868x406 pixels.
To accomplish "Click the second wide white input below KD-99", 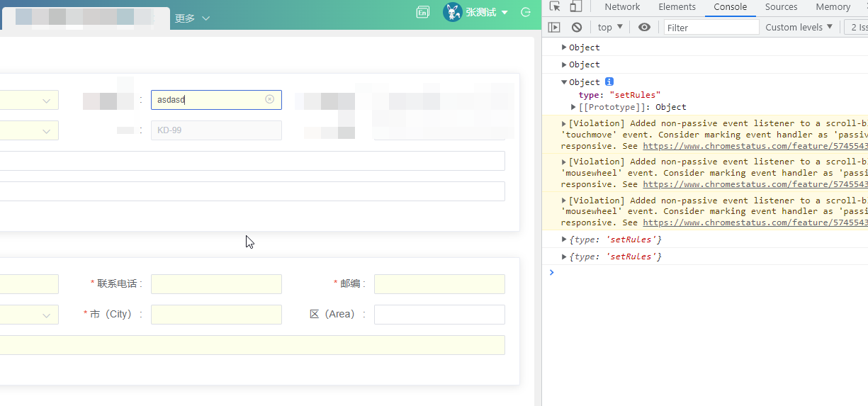I will pyautogui.click(x=252, y=191).
